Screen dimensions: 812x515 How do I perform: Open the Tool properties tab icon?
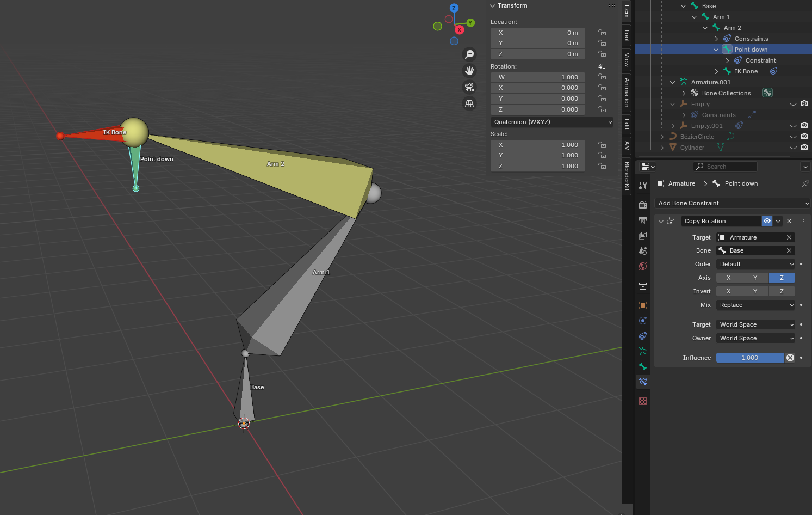pyautogui.click(x=643, y=186)
